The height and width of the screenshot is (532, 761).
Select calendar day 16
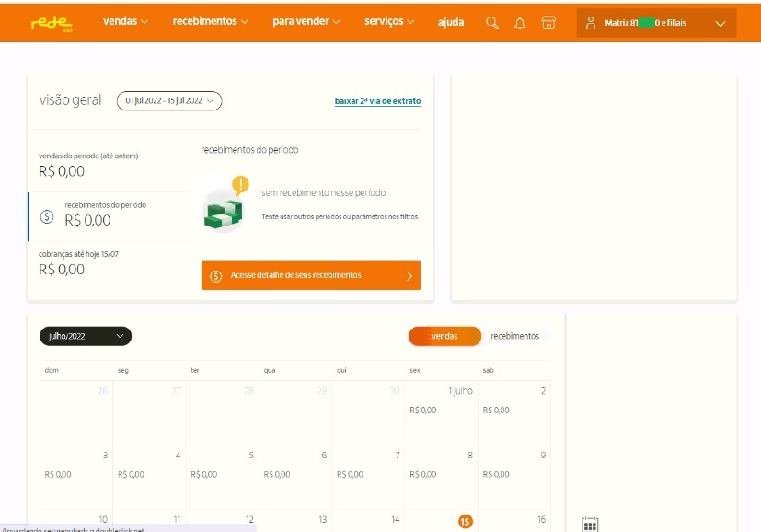(x=514, y=520)
